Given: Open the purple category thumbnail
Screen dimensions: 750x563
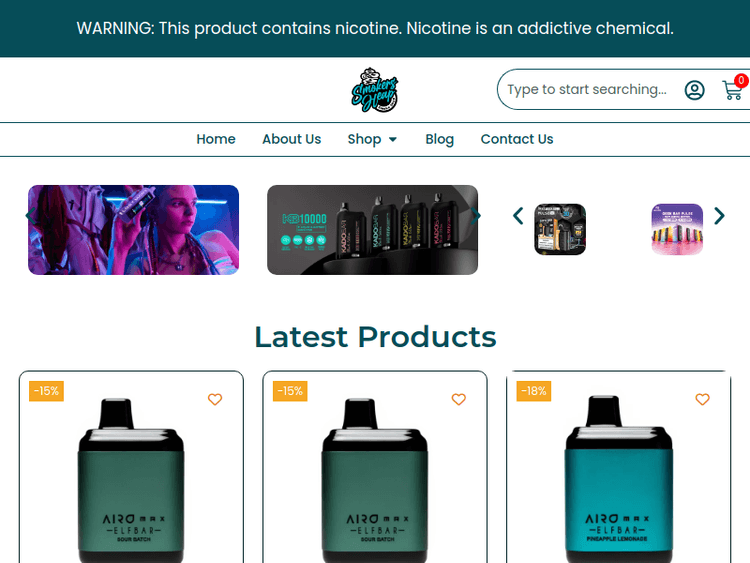Looking at the screenshot, I should pyautogui.click(x=677, y=229).
